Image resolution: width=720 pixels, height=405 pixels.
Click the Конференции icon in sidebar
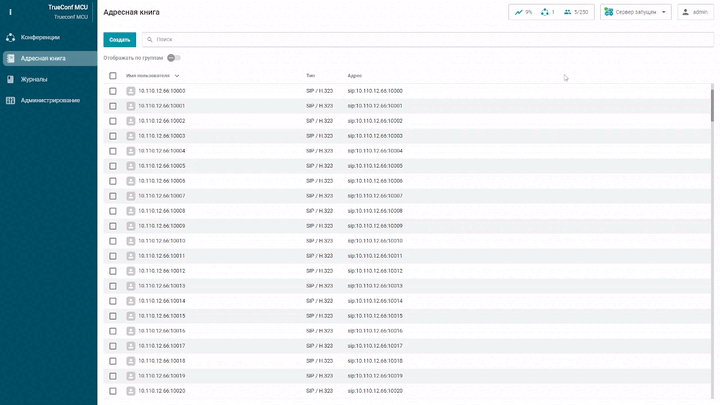[11, 37]
